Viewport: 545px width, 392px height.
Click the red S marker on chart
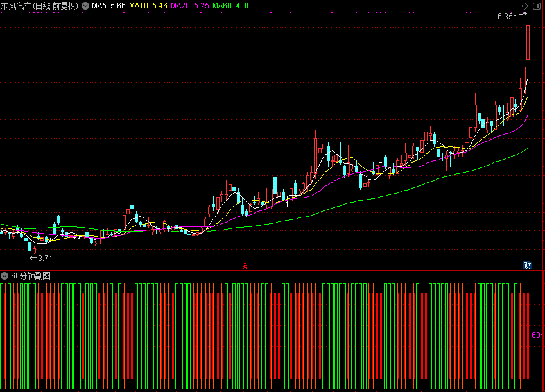coord(245,265)
